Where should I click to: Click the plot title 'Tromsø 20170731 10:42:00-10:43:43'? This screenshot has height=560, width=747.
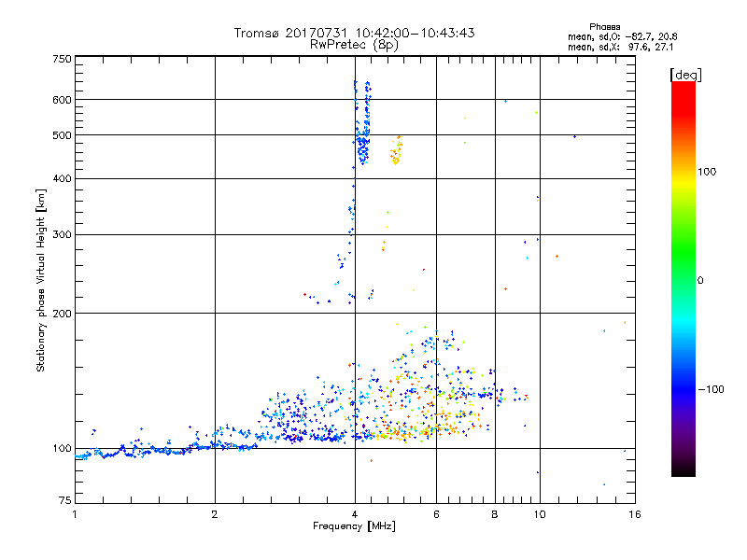354,33
